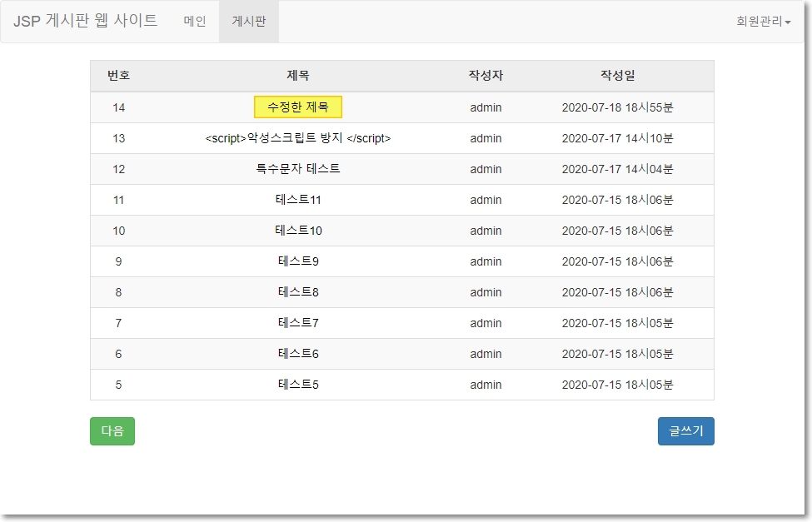812x522 pixels.
Task: Select the 게시판 nav tab
Action: (248, 22)
